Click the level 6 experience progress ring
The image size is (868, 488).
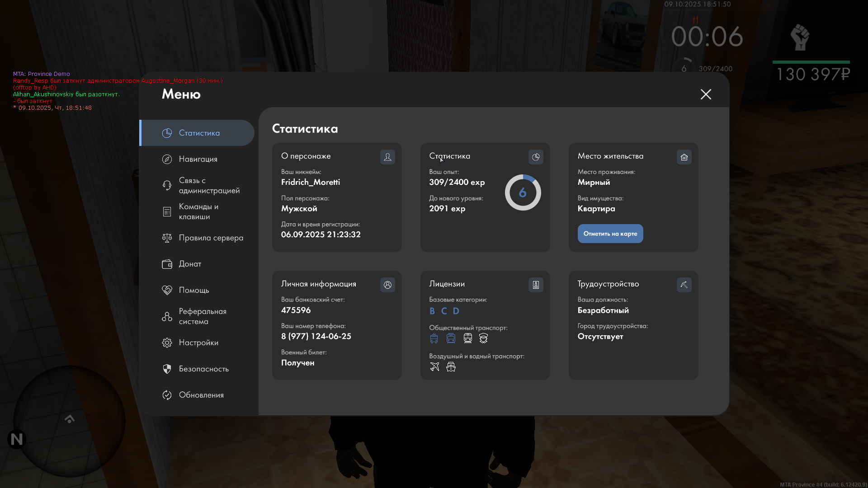pyautogui.click(x=523, y=192)
